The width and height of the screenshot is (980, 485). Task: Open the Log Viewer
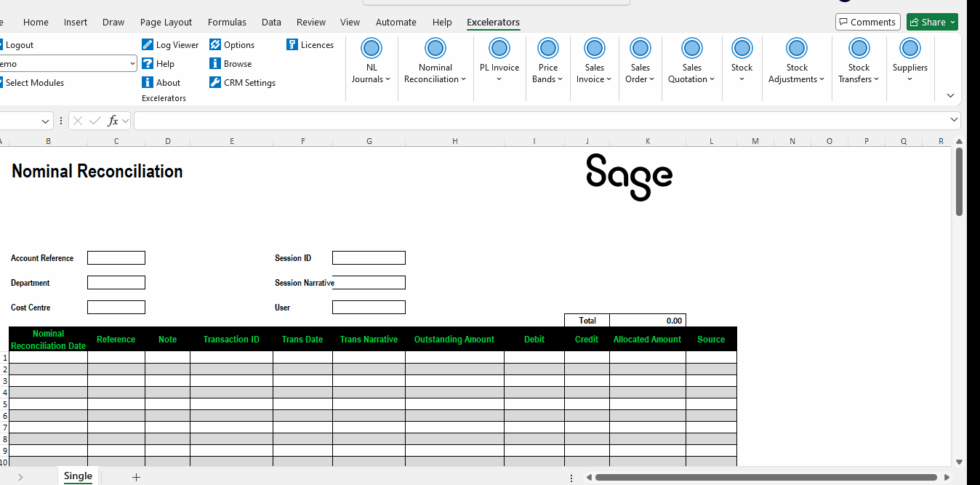coord(170,45)
